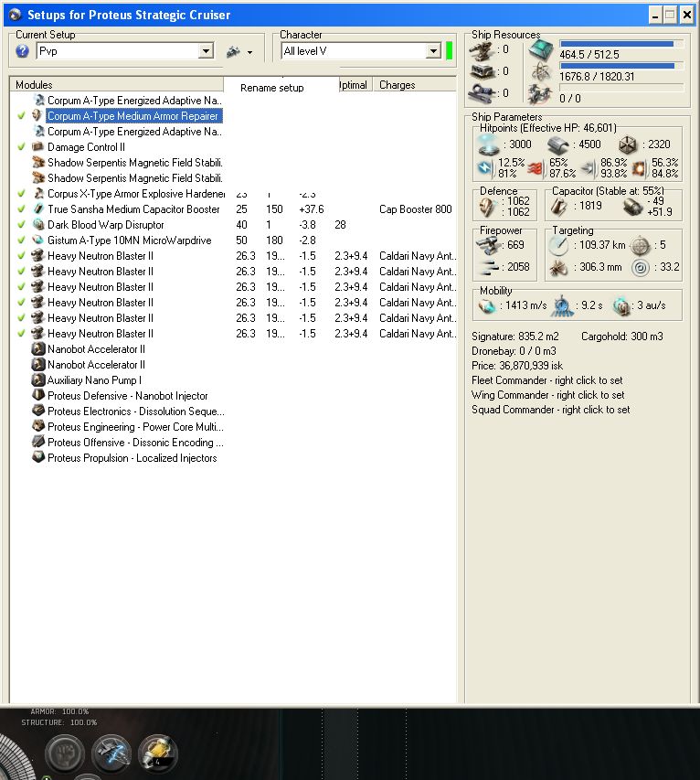Activate the blue-armed module button in game HUD
Viewport: 700px width, 780px height.
tap(111, 753)
